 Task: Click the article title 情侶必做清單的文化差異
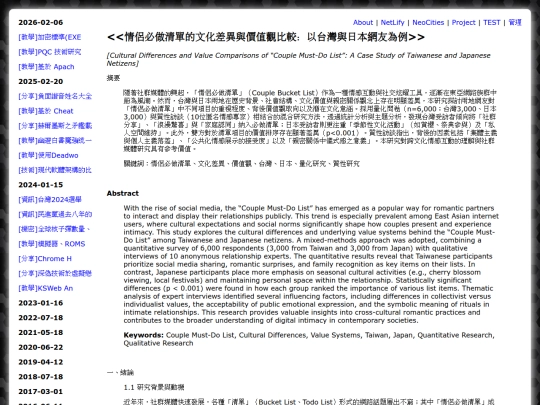coord(266,37)
